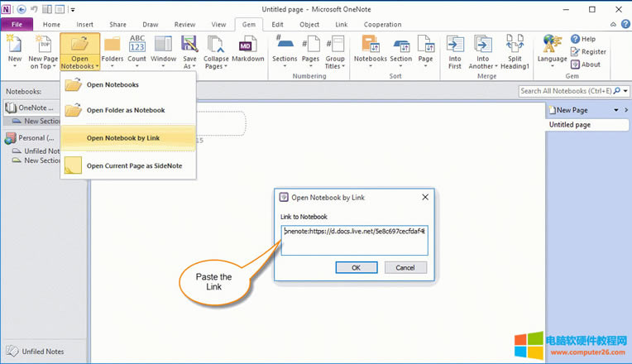Image resolution: width=632 pixels, height=364 pixels.
Task: Select Open Notebook by Link
Action: point(128,138)
